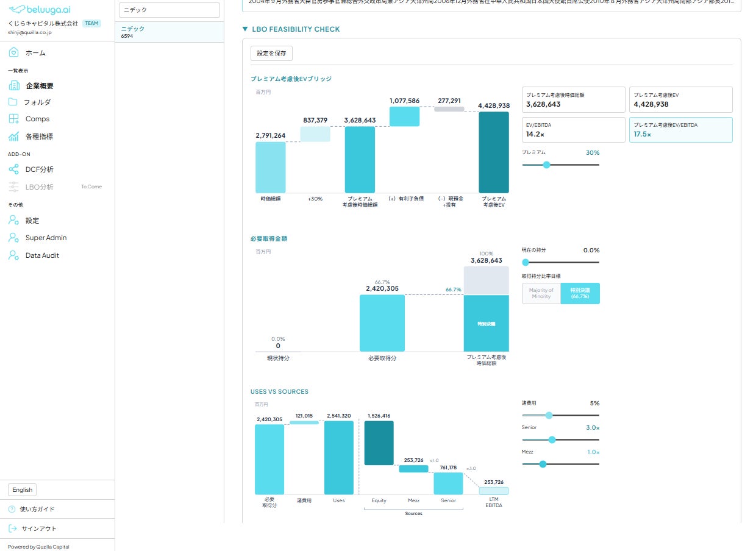756x551 pixels.
Task: Click the 各種指標 chart icon
Action: 13,136
